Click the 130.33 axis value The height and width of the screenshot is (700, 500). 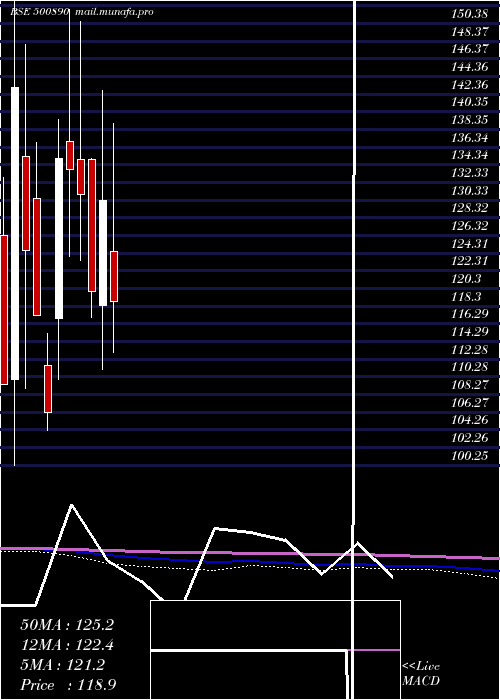[470, 191]
